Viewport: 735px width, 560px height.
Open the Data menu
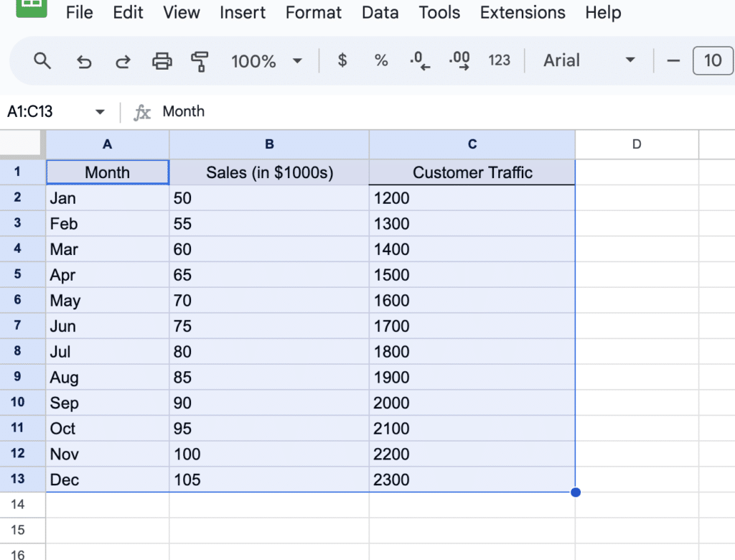coord(380,12)
